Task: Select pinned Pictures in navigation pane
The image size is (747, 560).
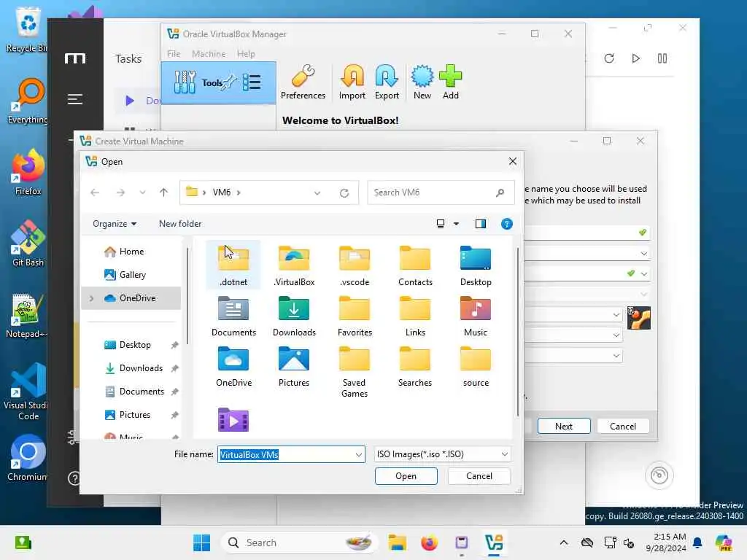Action: [131, 415]
